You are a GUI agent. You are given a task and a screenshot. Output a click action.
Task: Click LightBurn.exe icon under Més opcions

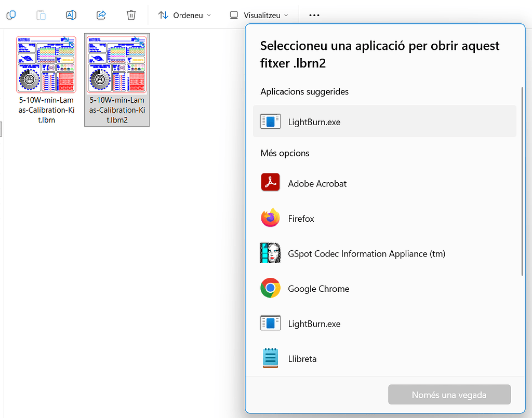(270, 323)
